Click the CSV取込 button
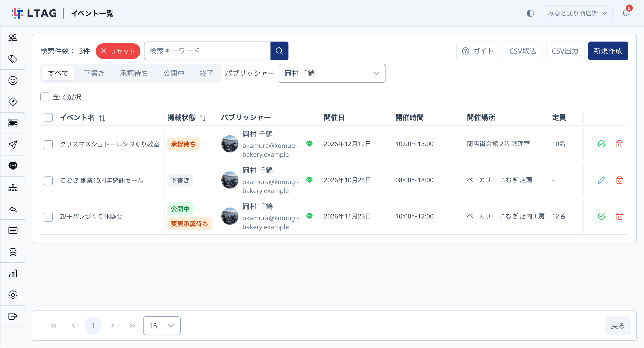This screenshot has width=644, height=348. coord(523,51)
